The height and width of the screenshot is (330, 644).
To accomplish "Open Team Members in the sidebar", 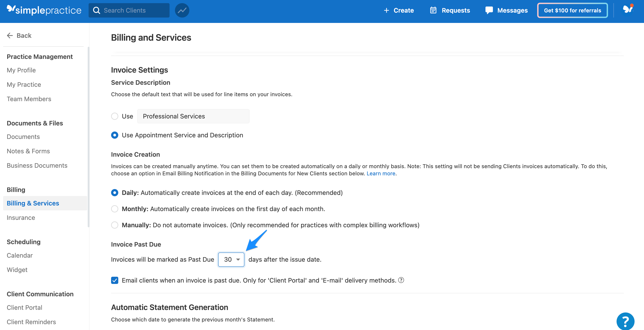I will coord(29,99).
